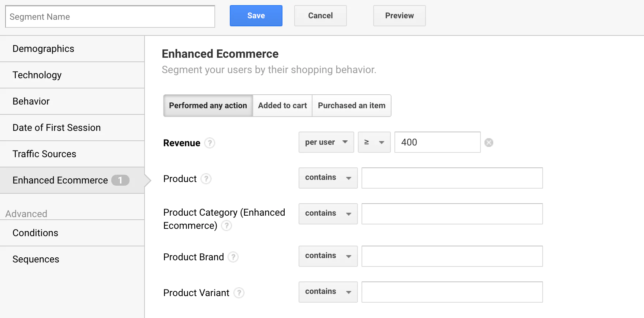Select the Added to cart toggle

tap(282, 106)
